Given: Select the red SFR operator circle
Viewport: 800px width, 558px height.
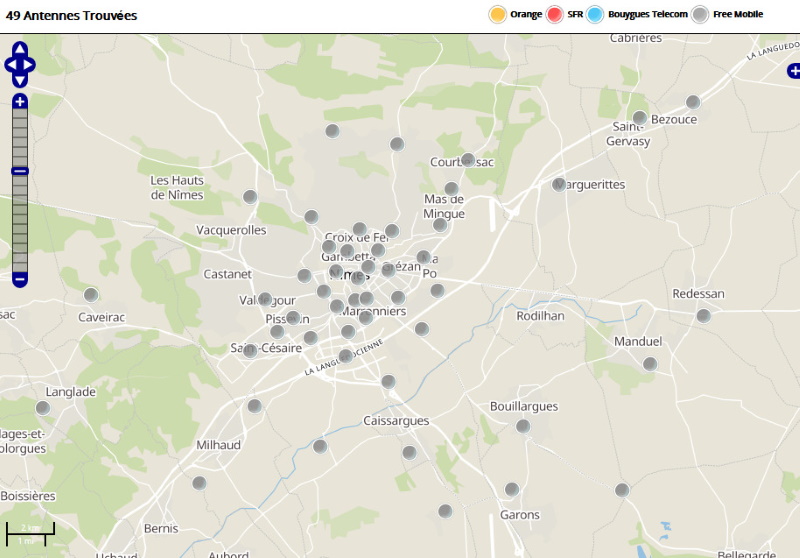Looking at the screenshot, I should click(555, 14).
